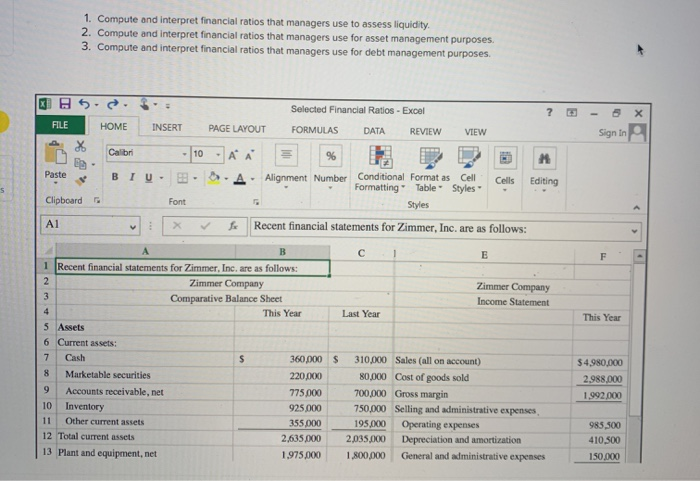This screenshot has height=481, width=700.
Task: Click the user avatar next to Sign In
Action: tap(638, 133)
